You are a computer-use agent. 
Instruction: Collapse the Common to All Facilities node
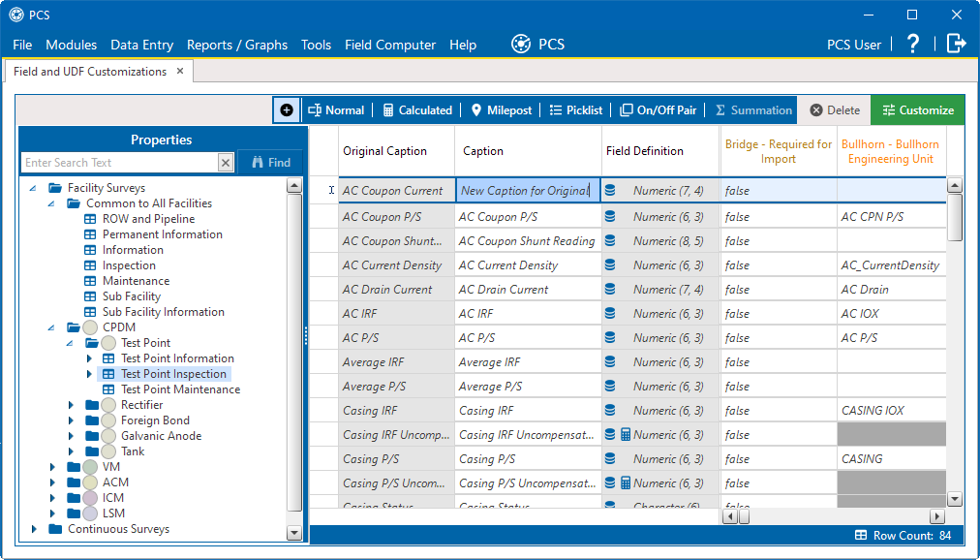pyautogui.click(x=52, y=203)
